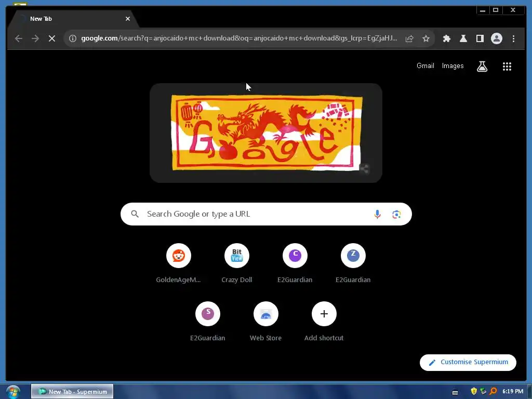Open the E2Guardian shortcut with Z icon
Viewport: 532px width, 399px height.
353,263
